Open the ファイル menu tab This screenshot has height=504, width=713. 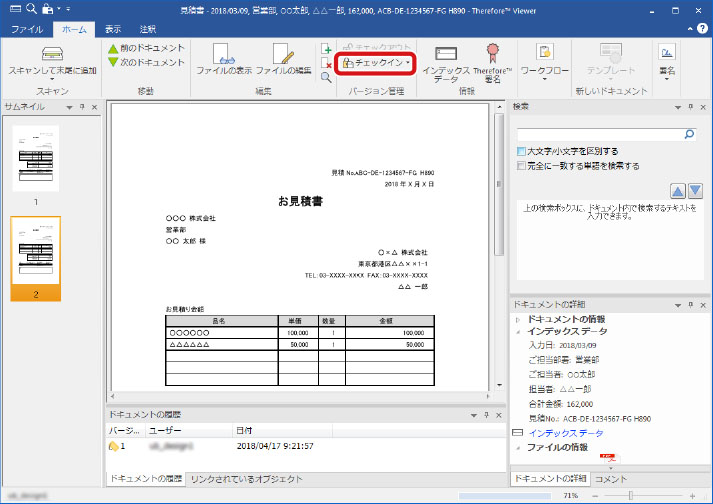[x=26, y=30]
